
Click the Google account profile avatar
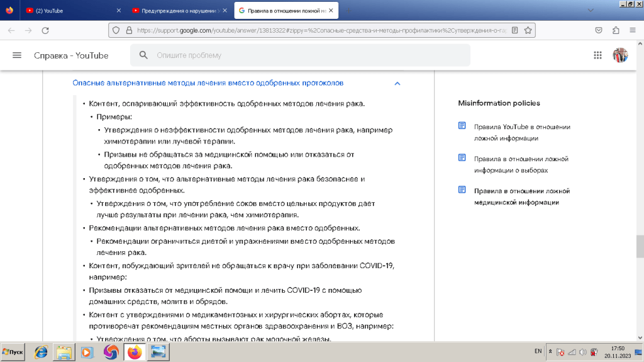[x=620, y=55]
